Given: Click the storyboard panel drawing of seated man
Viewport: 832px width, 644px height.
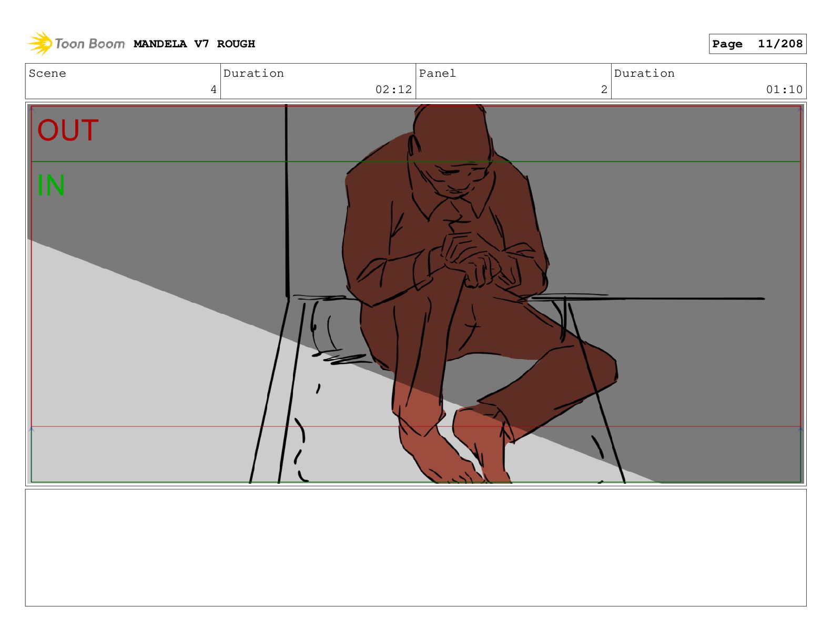Looking at the screenshot, I should pos(416,294).
